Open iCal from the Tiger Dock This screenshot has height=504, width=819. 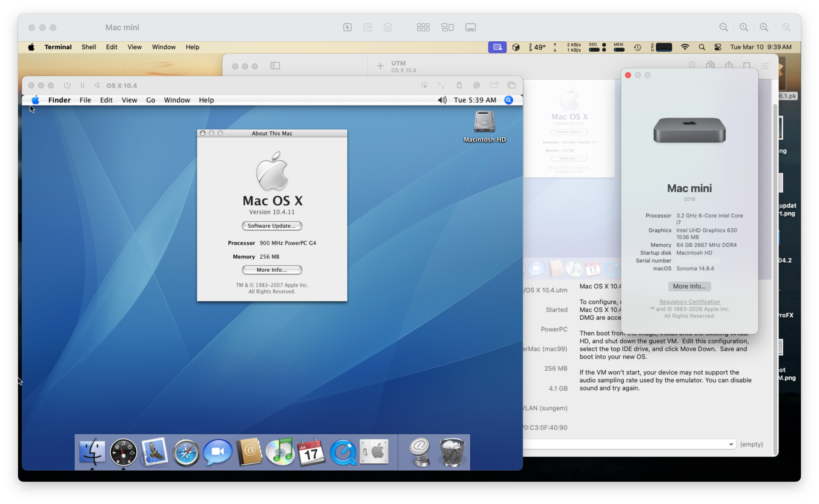311,452
